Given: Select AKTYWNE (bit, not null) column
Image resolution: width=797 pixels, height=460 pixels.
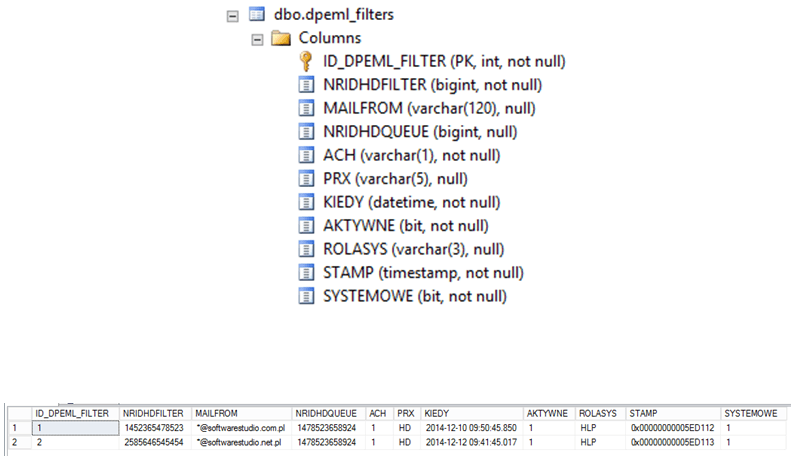Looking at the screenshot, I should pos(406,226).
